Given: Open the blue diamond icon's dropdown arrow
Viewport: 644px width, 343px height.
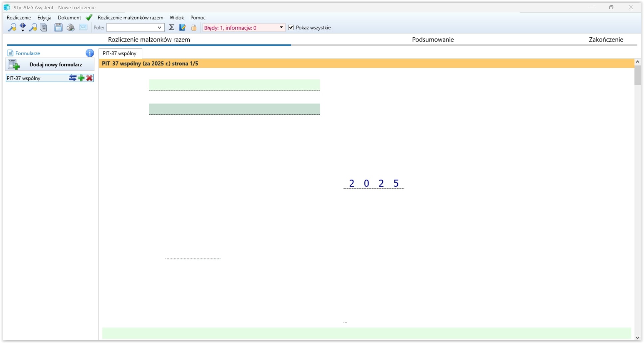Looking at the screenshot, I should click(x=23, y=31).
